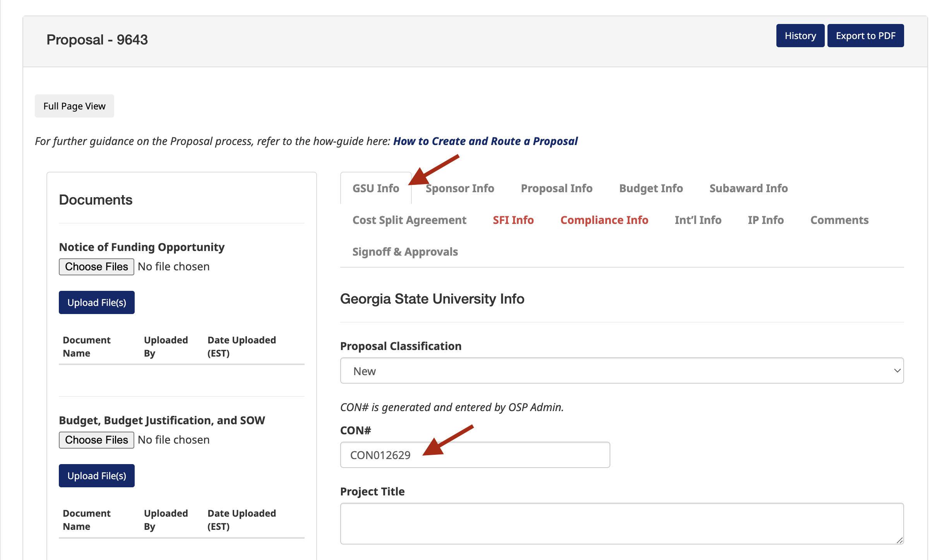Switch to Compliance Info tab
Screen dimensions: 949x560
pyautogui.click(x=604, y=220)
